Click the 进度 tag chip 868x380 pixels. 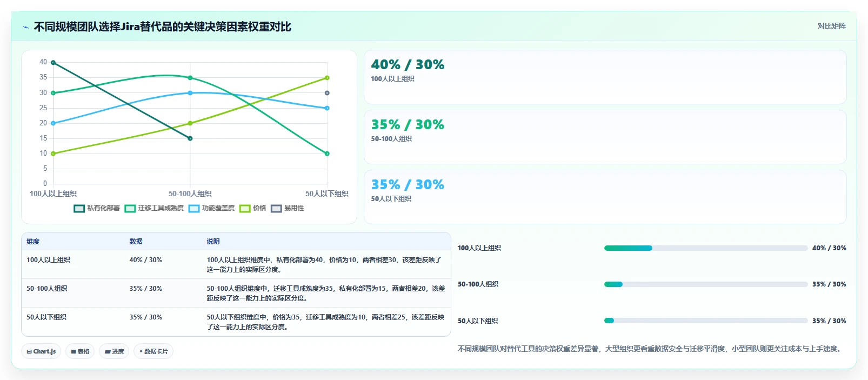pyautogui.click(x=114, y=351)
